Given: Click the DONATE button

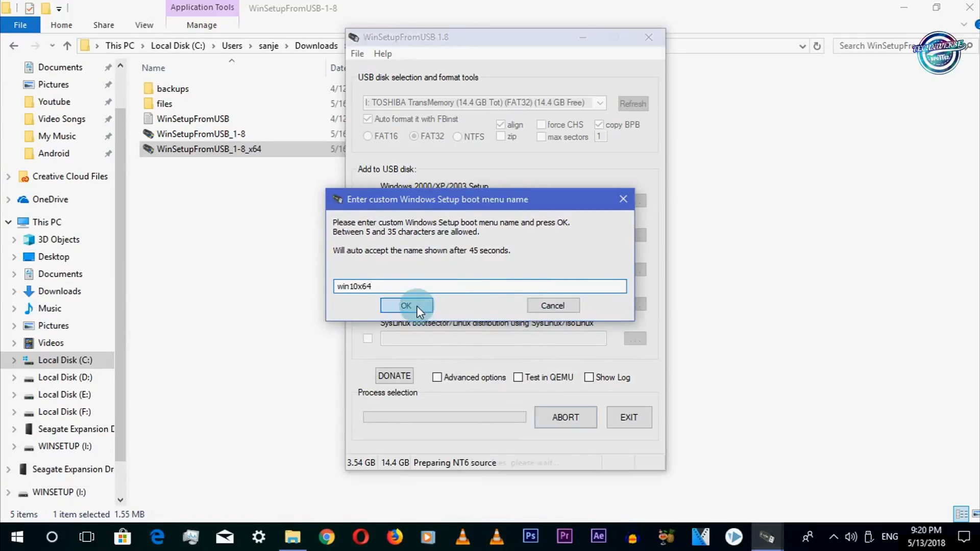Looking at the screenshot, I should point(394,376).
